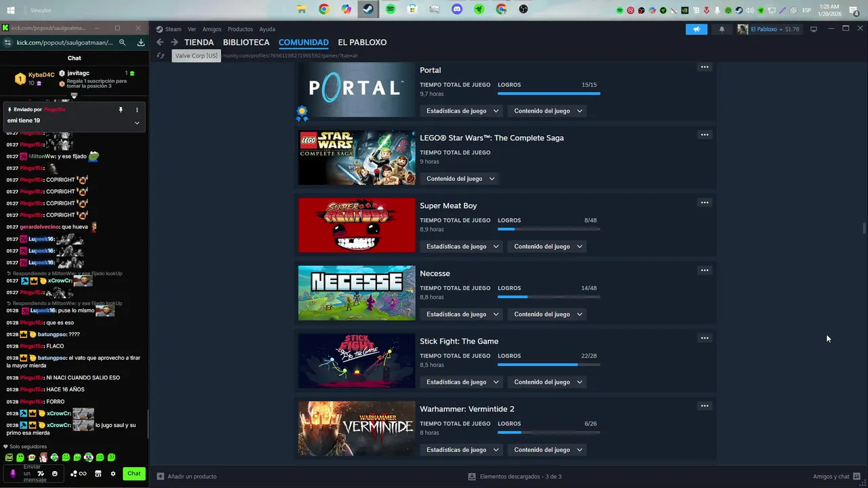This screenshot has height=488, width=868.
Task: Open options menu for Super Meat Boy
Action: point(705,203)
